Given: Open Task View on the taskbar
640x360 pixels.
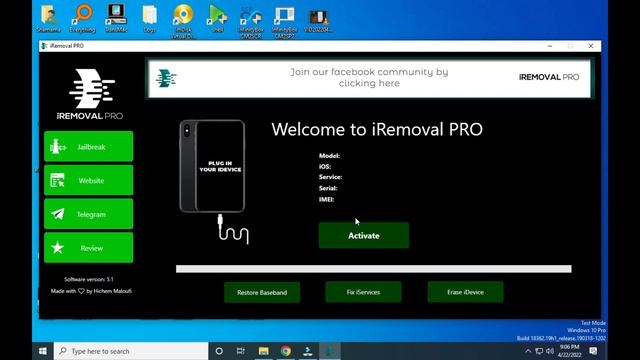Looking at the screenshot, I should [241, 351].
